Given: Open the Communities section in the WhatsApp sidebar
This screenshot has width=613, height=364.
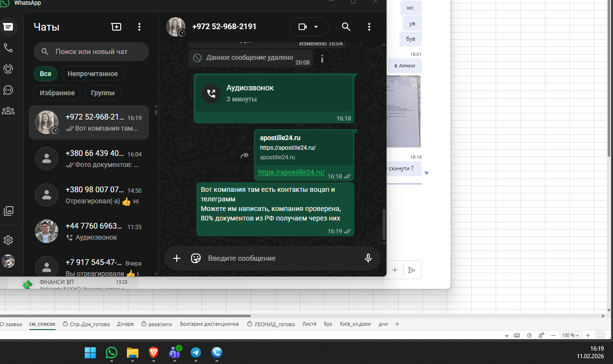Looking at the screenshot, I should [8, 111].
